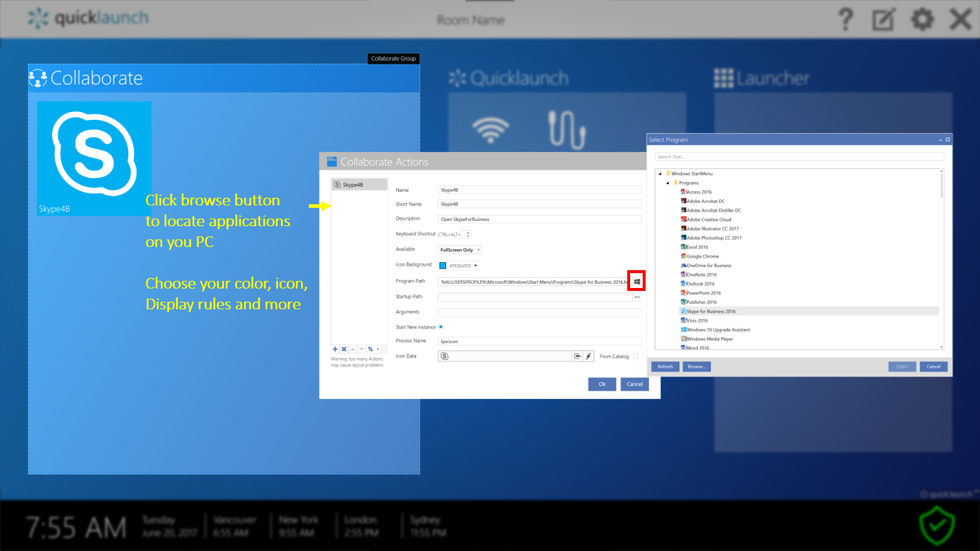Click the Refresh button

665,367
